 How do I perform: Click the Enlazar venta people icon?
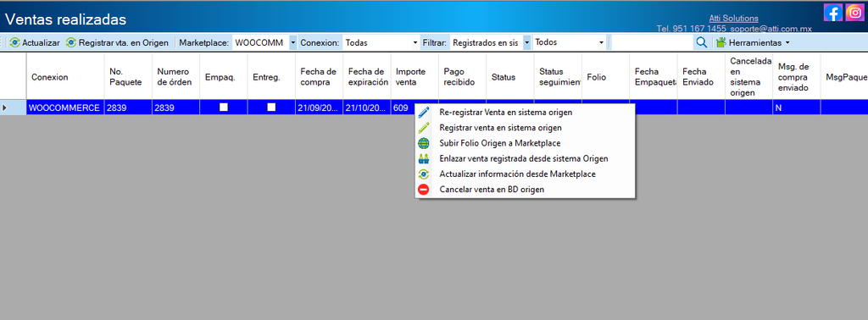pyautogui.click(x=424, y=158)
